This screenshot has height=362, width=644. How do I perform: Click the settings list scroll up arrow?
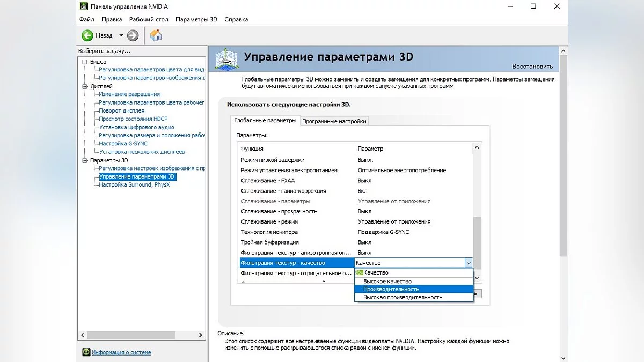pyautogui.click(x=477, y=147)
